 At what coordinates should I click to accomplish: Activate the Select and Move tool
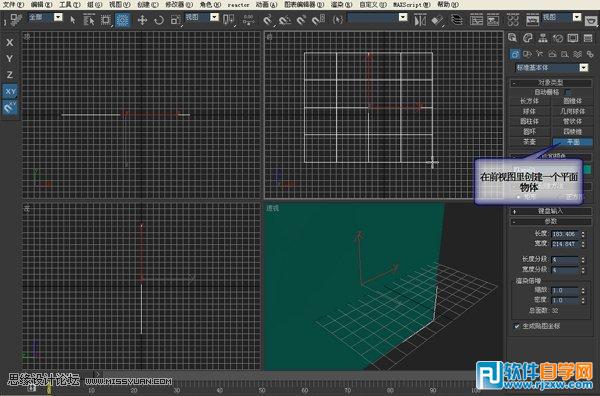click(x=142, y=20)
